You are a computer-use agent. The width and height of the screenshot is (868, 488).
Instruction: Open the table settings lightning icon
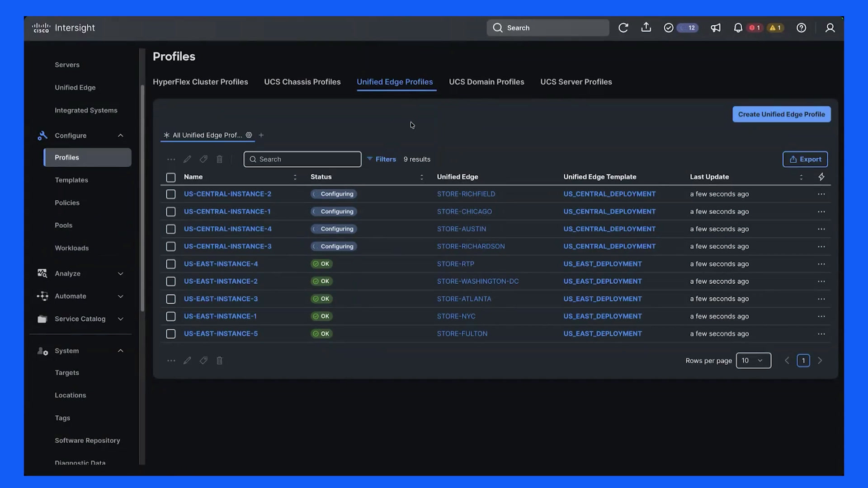821,177
